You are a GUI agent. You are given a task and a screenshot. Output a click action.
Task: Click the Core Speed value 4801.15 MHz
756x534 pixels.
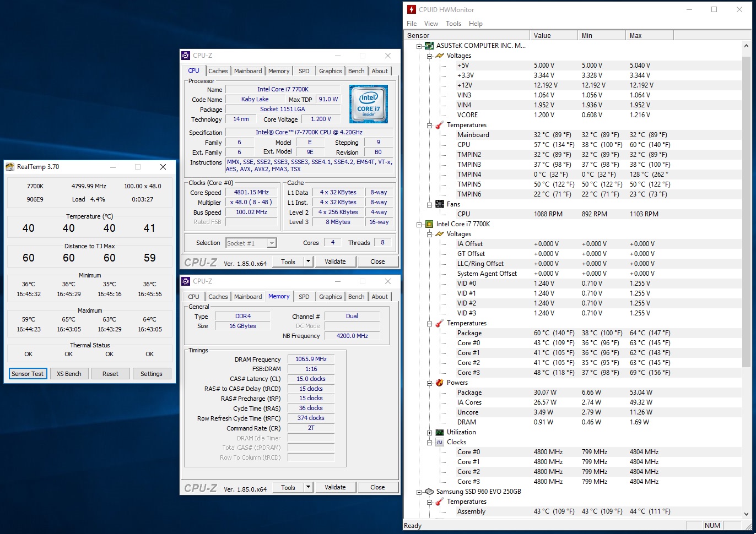(251, 193)
